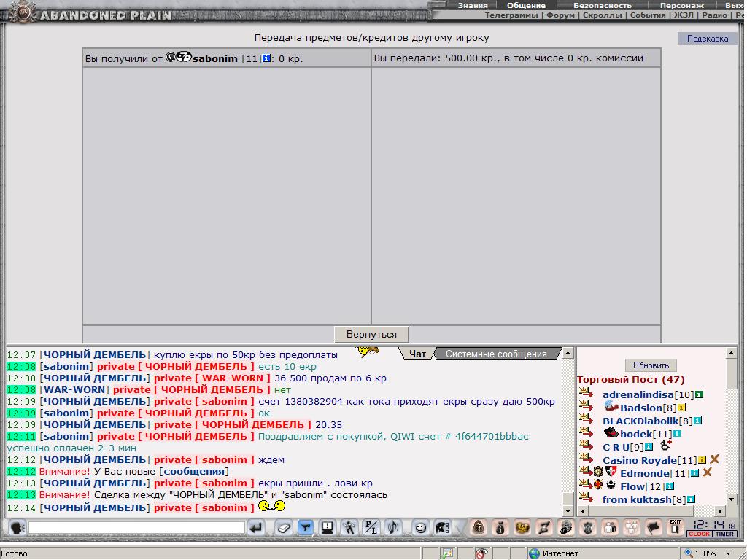Switch to the Чат tab
The width and height of the screenshot is (747, 560).
[x=418, y=354]
